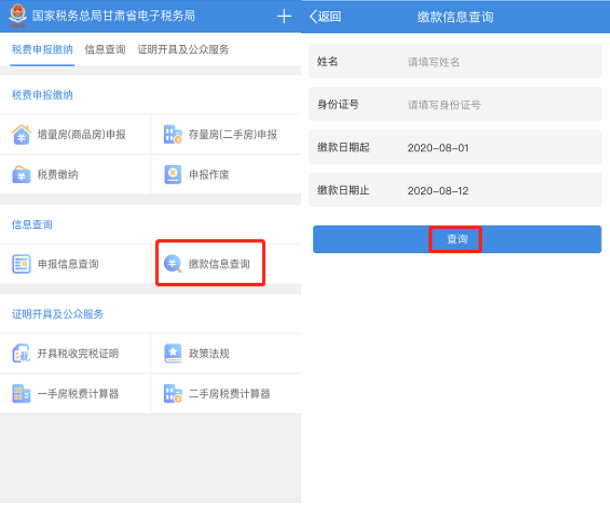This screenshot has height=506, width=610.
Task: Click the 增量房(商品房)申报 house icon
Action: point(21,135)
